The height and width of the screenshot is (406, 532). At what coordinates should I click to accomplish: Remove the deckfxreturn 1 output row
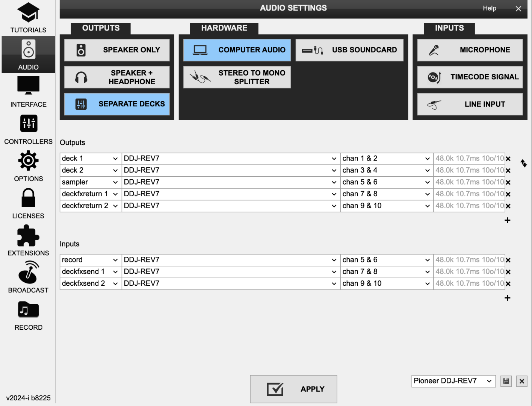(x=508, y=194)
